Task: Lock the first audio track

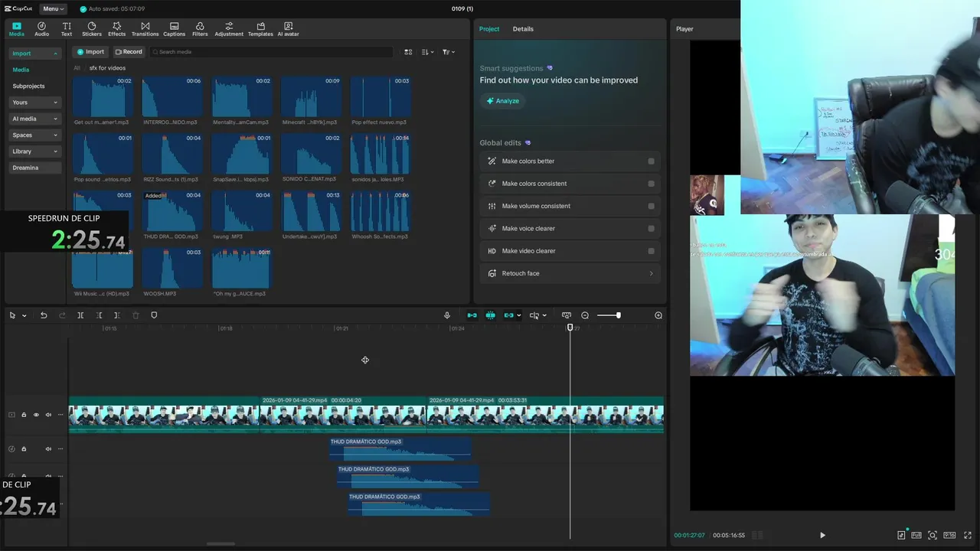Action: click(24, 449)
